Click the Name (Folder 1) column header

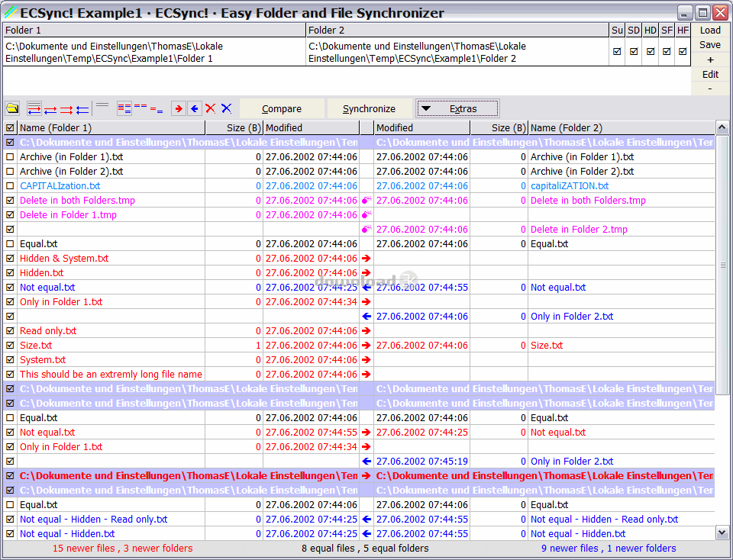pyautogui.click(x=111, y=127)
